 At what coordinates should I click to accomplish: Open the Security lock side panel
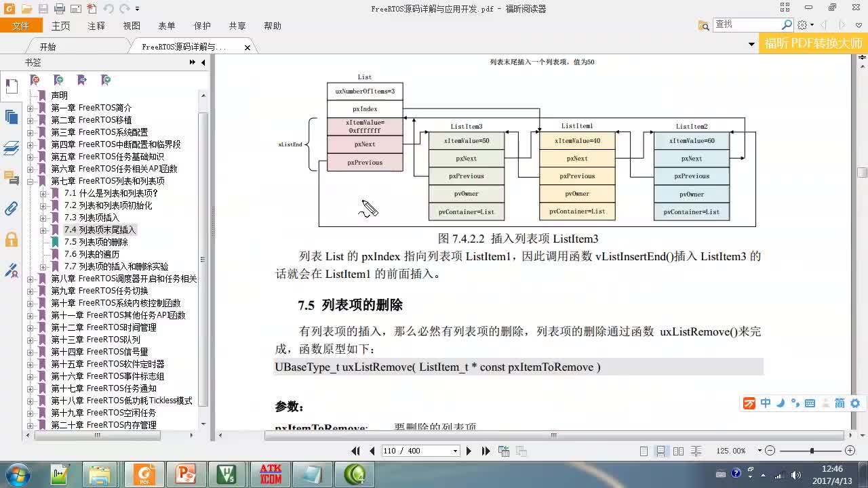point(12,239)
